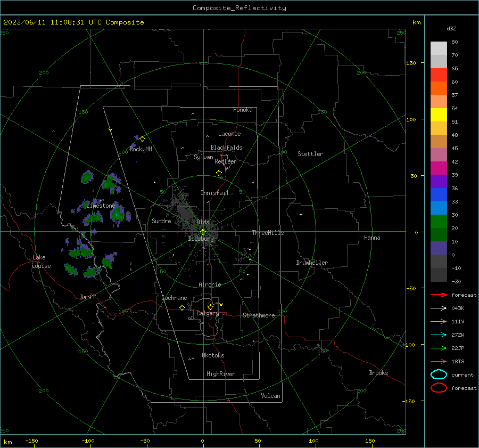Click the yellow diamond marker below Cochrane

(x=182, y=307)
